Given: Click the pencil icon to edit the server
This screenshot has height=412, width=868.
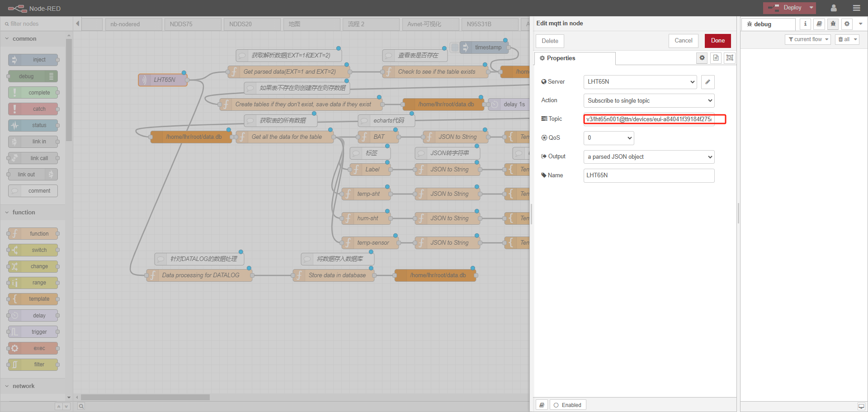Looking at the screenshot, I should [x=708, y=82].
